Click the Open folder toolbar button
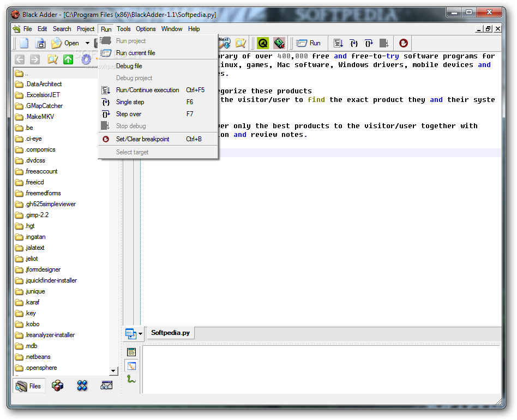The width and height of the screenshot is (517, 420). pyautogui.click(x=65, y=43)
